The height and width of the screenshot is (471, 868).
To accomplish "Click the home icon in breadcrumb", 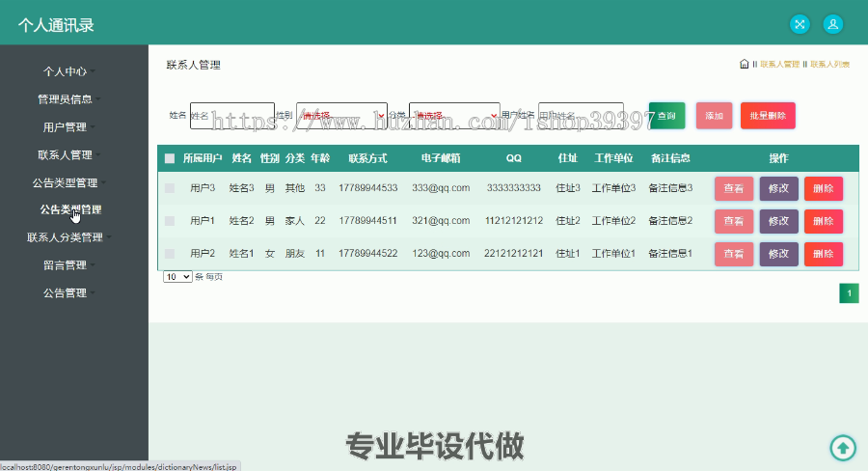I will tap(744, 65).
